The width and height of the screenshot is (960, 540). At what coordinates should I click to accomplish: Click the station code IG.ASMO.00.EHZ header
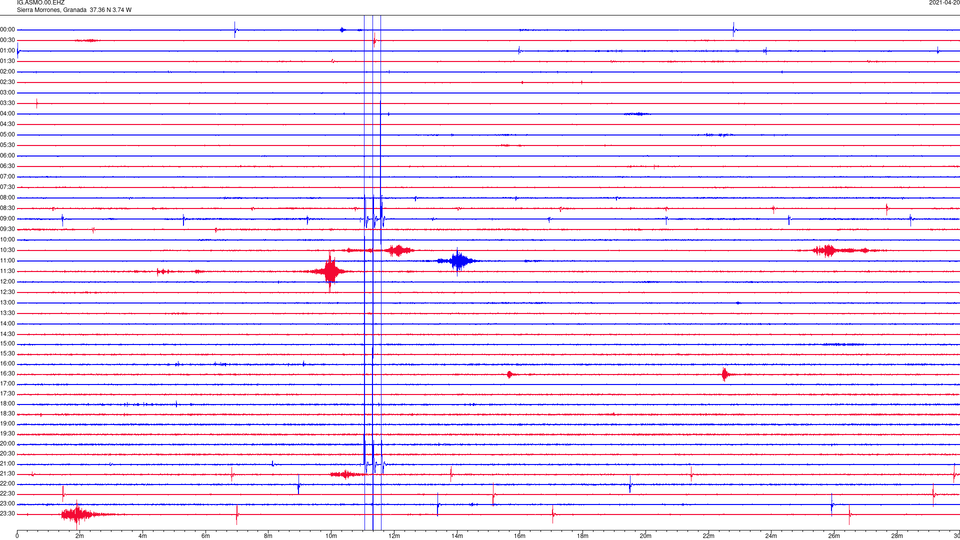tap(40, 2)
